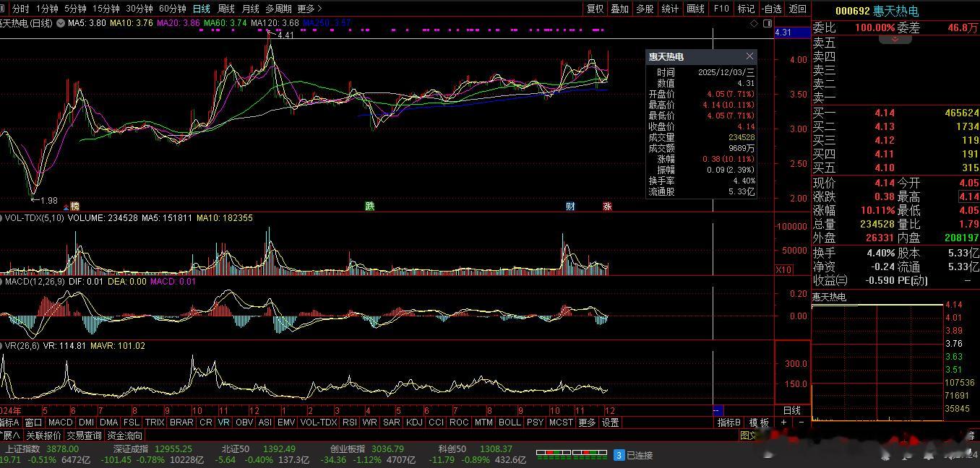The width and height of the screenshot is (980, 468).
Task: Close the 惠天热电 data tooltip window
Action: pyautogui.click(x=749, y=56)
